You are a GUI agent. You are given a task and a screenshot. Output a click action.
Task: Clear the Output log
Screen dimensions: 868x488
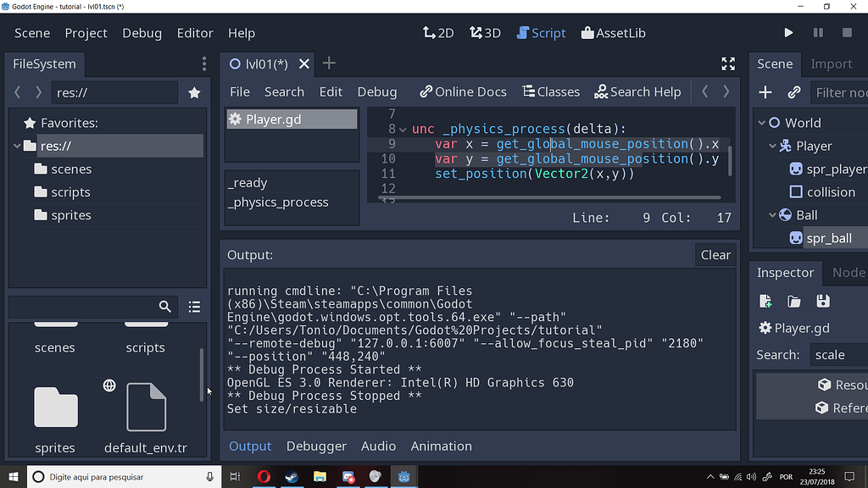[715, 255]
